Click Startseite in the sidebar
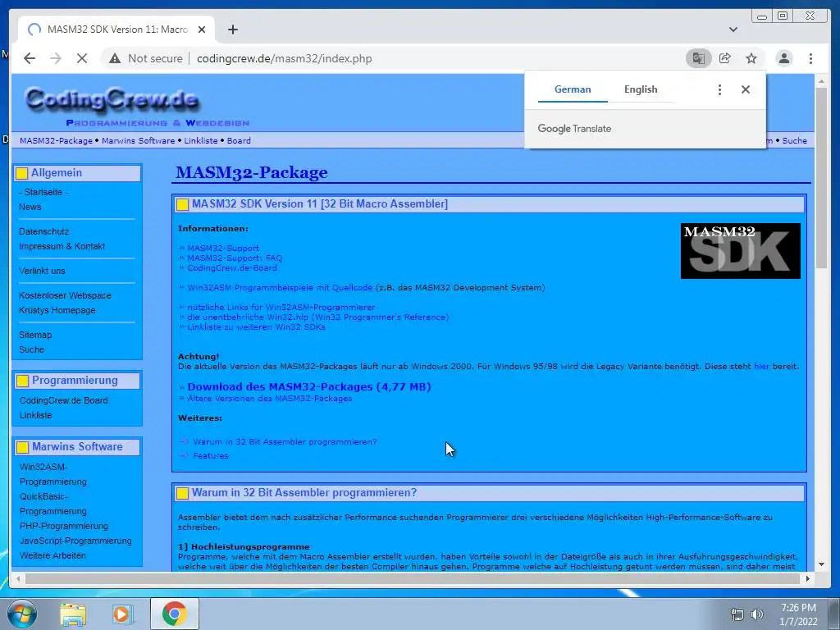This screenshot has height=630, width=840. (x=43, y=192)
